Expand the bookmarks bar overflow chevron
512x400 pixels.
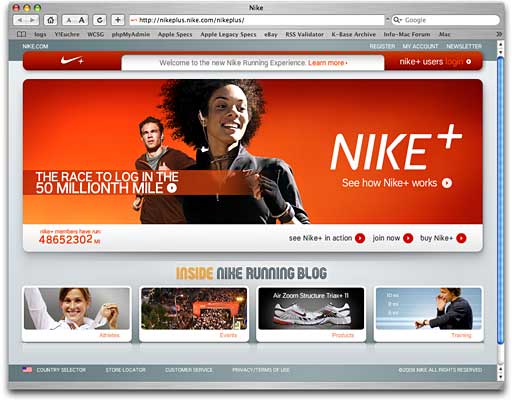[499, 34]
